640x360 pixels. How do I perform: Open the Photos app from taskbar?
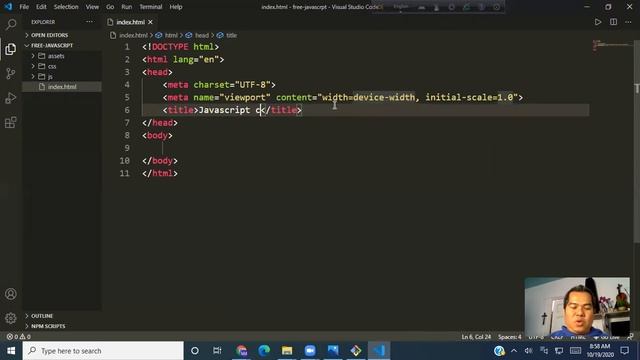click(333, 351)
